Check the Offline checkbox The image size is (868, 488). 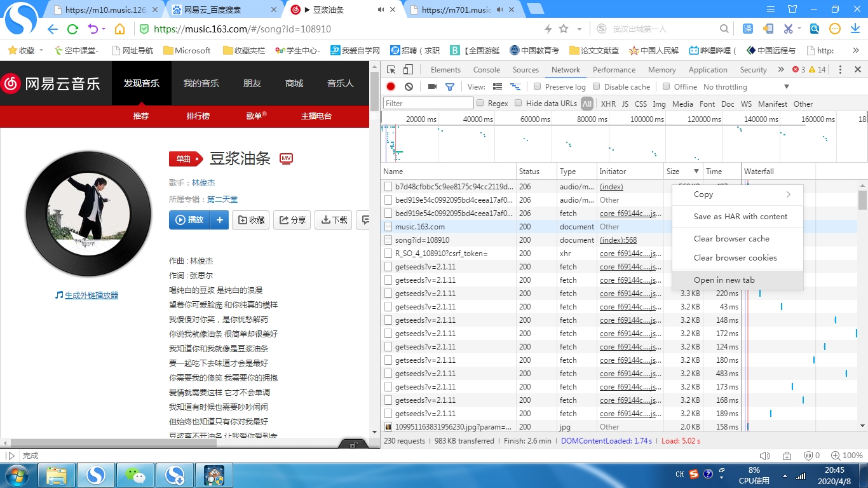pos(667,87)
